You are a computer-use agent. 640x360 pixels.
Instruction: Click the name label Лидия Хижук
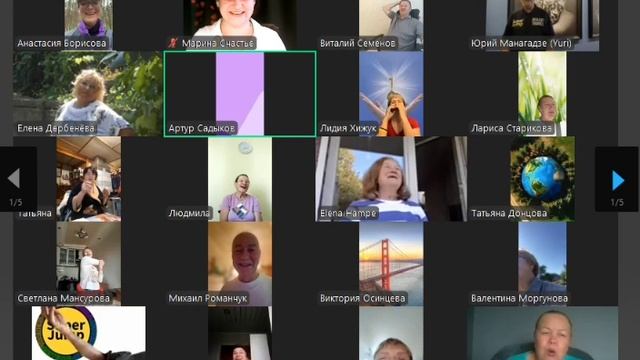(348, 128)
